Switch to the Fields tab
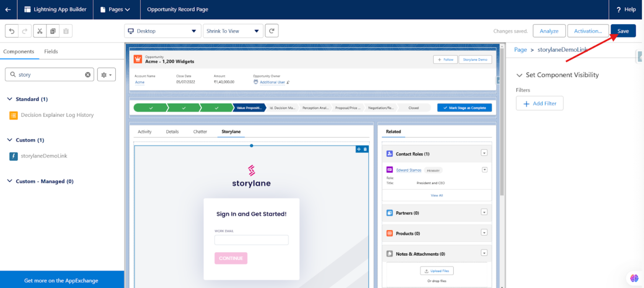The width and height of the screenshot is (644, 288). 51,52
